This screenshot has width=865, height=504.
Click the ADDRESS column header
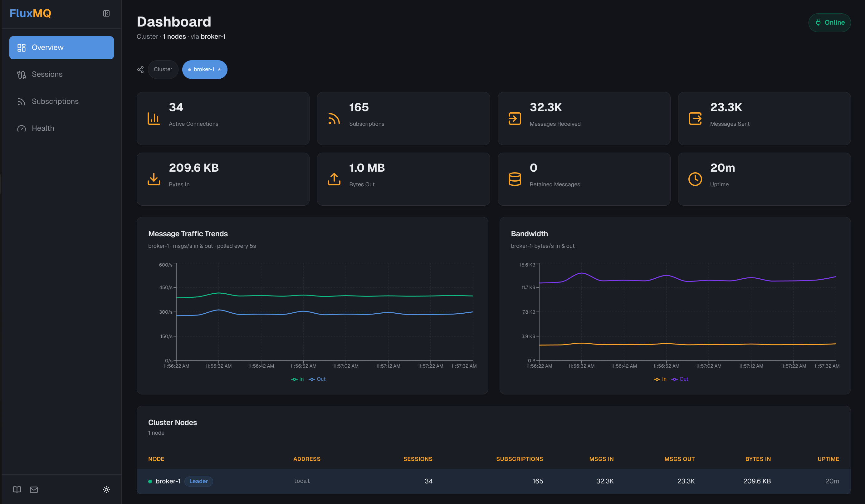click(x=307, y=459)
